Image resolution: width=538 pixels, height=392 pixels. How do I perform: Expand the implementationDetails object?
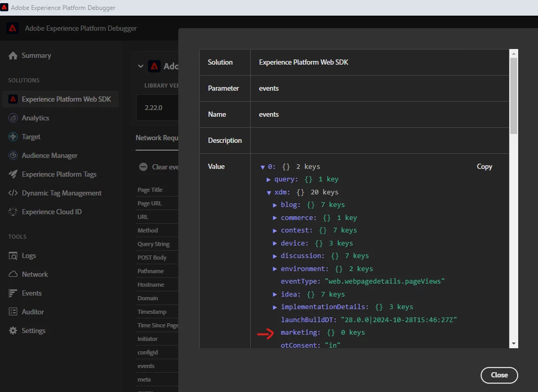(275, 307)
